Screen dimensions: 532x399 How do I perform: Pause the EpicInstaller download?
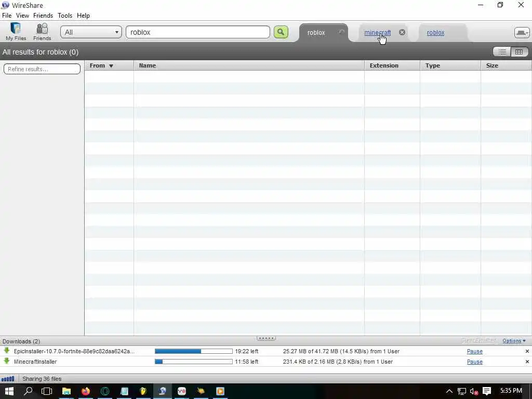click(475, 352)
